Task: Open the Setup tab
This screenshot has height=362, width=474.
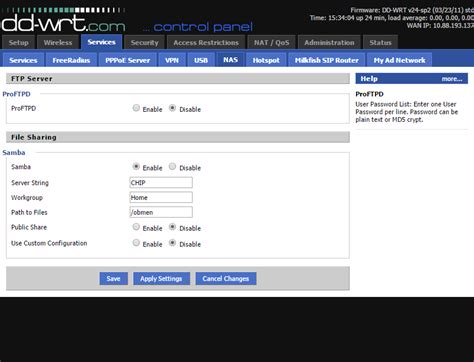Action: pos(18,42)
